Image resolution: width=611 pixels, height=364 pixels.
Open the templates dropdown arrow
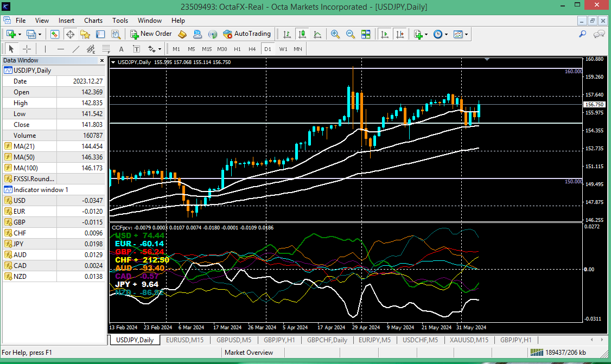466,34
